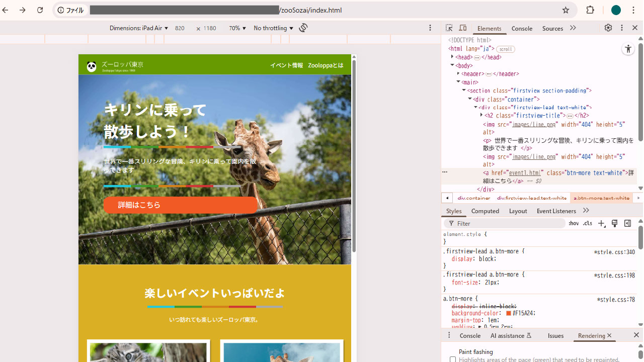Click the viewport height field 1180

[210, 28]
